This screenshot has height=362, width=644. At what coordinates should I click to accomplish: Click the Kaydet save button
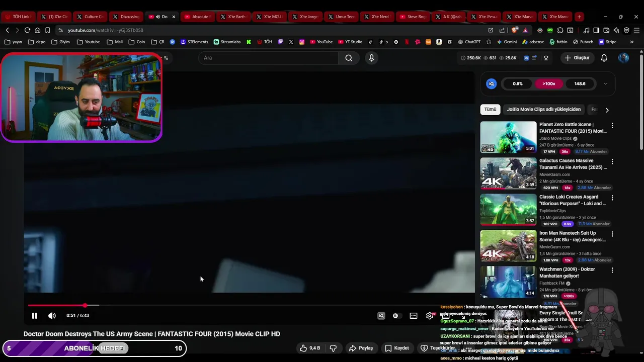[396, 348]
